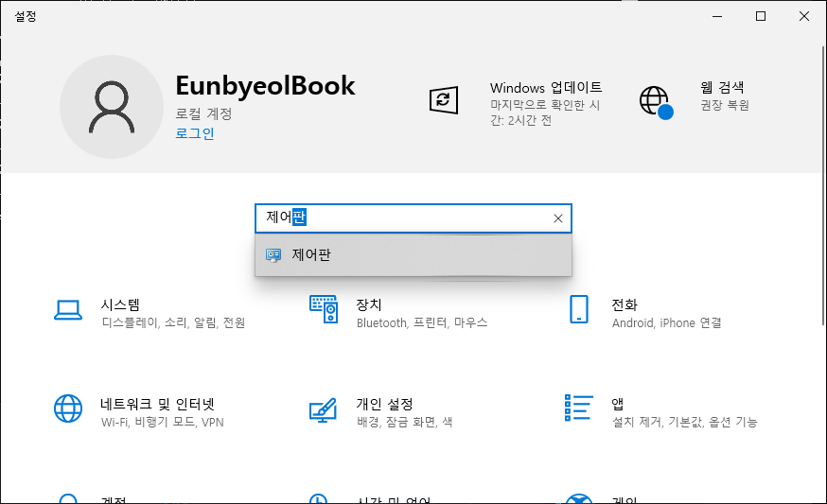Open the 앱 category label
This screenshot has width=827, height=504.
tap(618, 405)
